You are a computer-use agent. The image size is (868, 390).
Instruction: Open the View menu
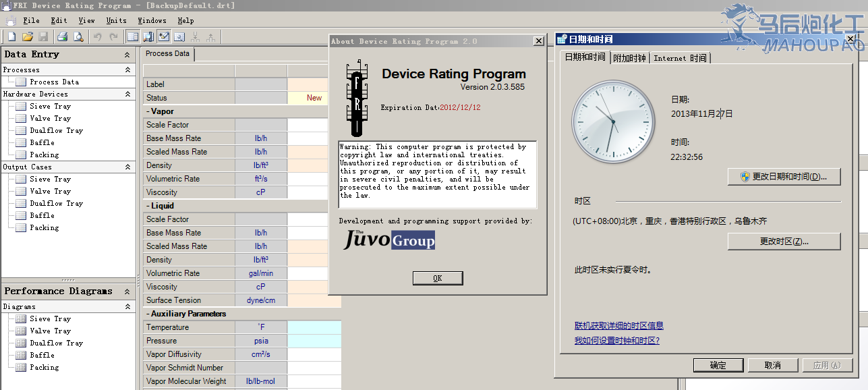click(x=86, y=21)
